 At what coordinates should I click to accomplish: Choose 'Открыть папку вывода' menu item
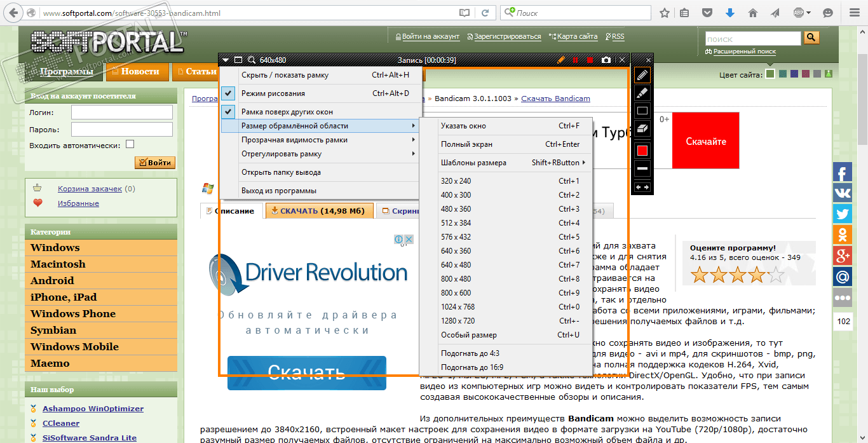click(321, 172)
